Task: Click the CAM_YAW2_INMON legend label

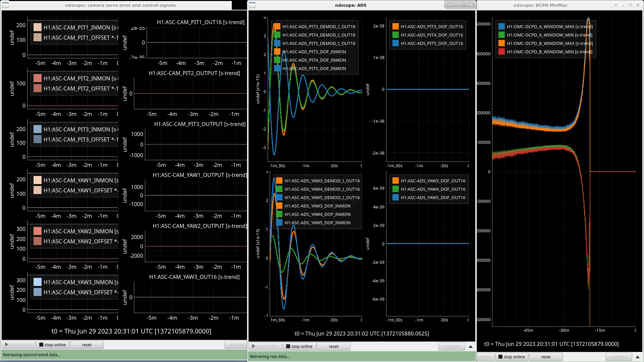Action: [80, 231]
